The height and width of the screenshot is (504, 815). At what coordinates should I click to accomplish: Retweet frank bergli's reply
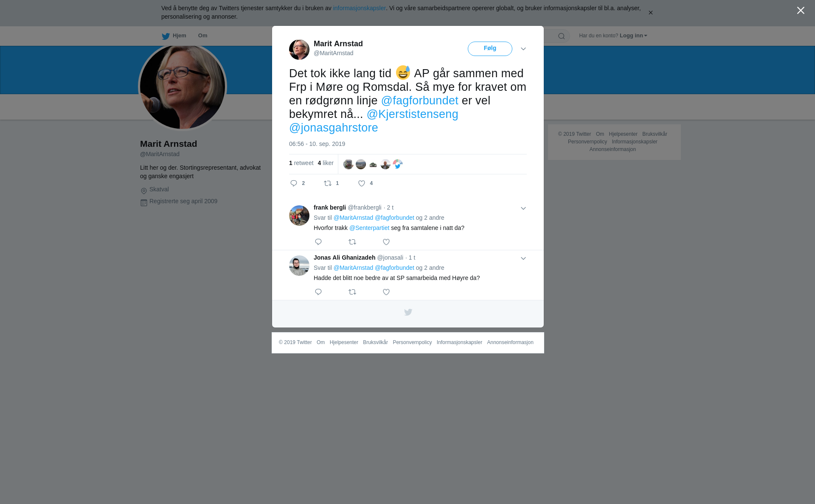click(352, 242)
